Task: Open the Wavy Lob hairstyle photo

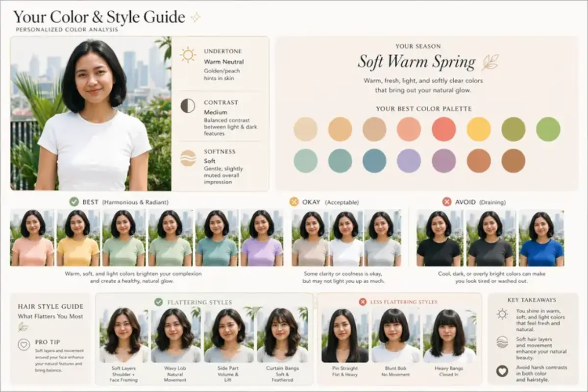Action: click(176, 335)
